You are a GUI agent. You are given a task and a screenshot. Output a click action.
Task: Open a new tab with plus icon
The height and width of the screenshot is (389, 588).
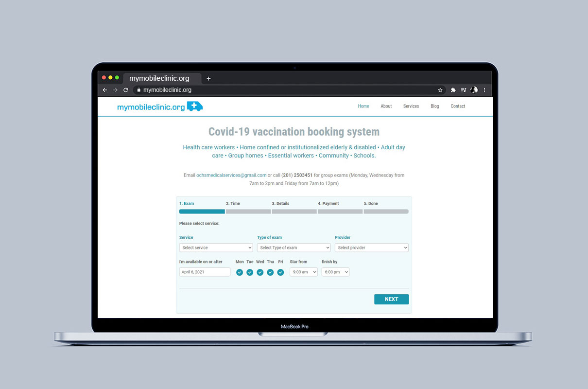coord(208,78)
